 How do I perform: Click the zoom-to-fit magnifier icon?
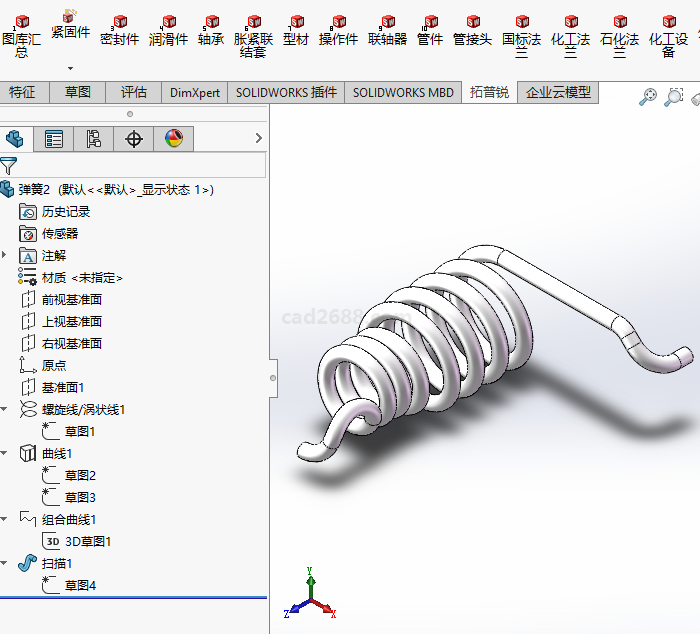pyautogui.click(x=648, y=97)
